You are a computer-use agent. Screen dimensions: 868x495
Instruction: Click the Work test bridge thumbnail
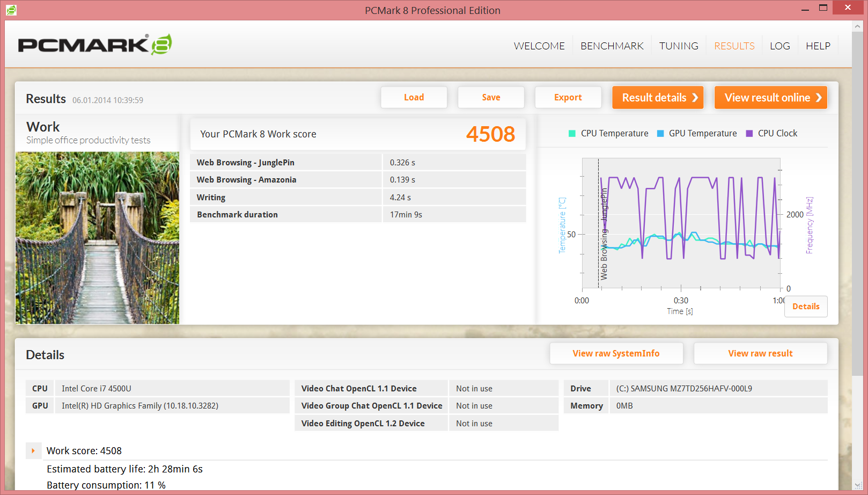point(97,238)
